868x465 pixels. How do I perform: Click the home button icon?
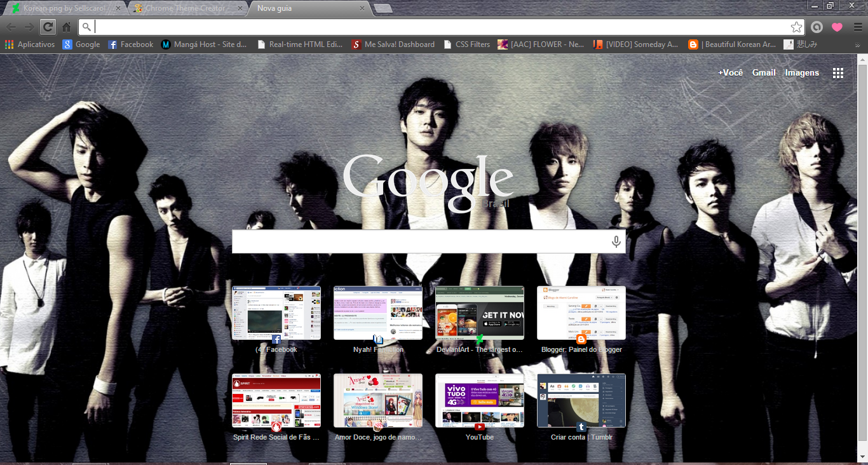66,27
